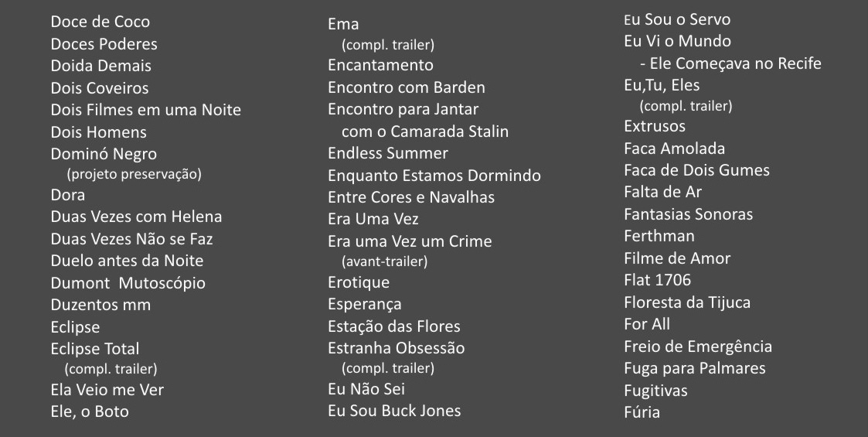Image resolution: width=868 pixels, height=437 pixels.
Task: Click on Dominó Negro entry
Action: tap(104, 154)
